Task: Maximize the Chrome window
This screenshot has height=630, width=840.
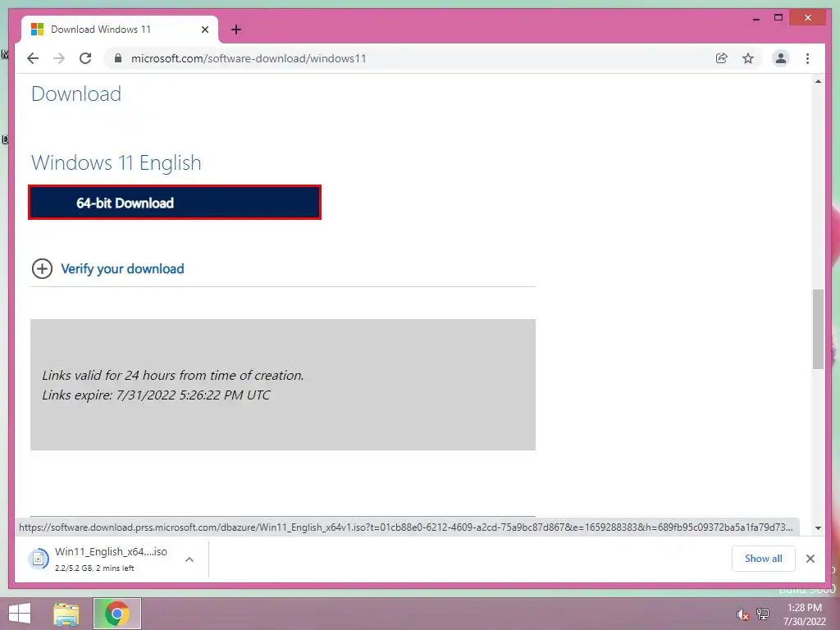Action: pos(778,18)
